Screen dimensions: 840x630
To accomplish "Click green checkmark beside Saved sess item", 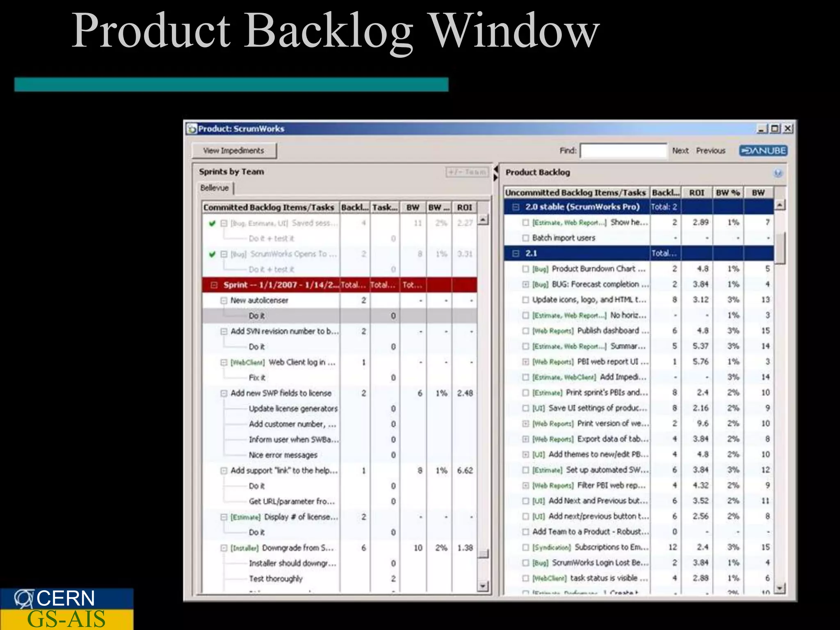I will coord(212,224).
